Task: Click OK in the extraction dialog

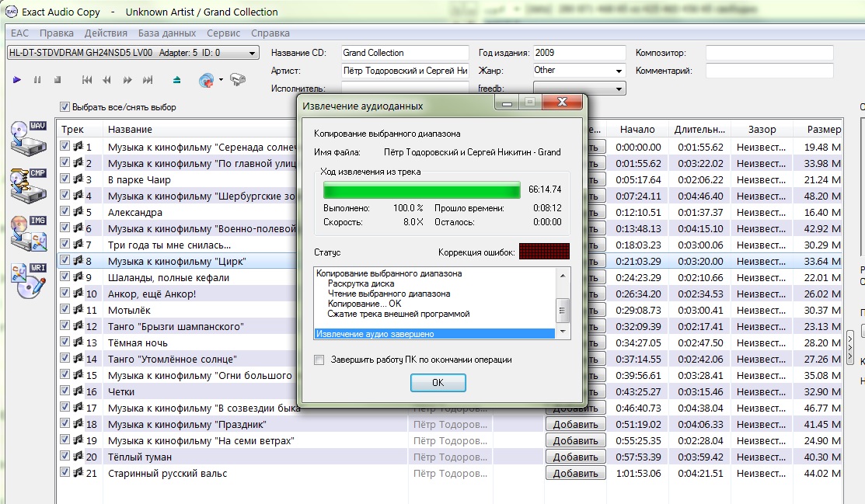Action: [438, 383]
